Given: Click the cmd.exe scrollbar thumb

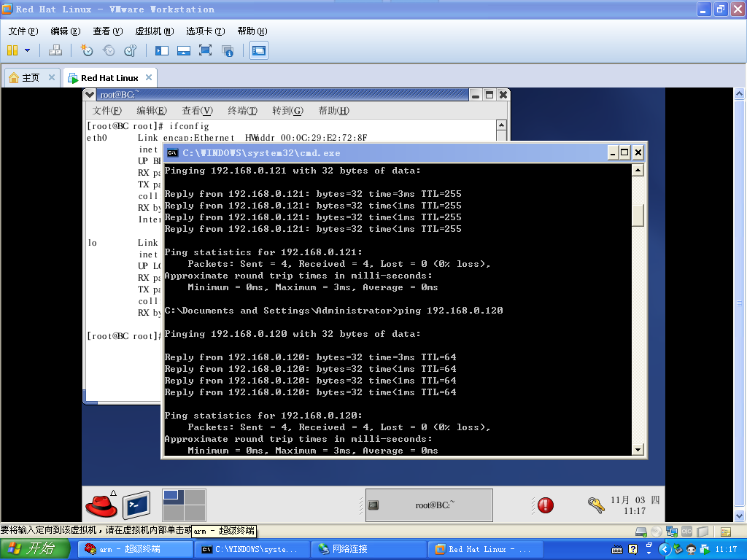Looking at the screenshot, I should (638, 215).
